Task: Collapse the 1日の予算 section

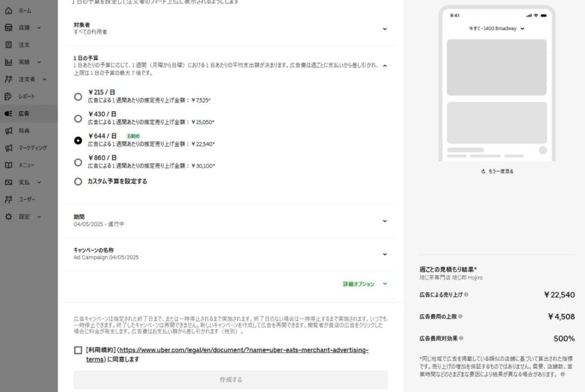Action: (385, 66)
